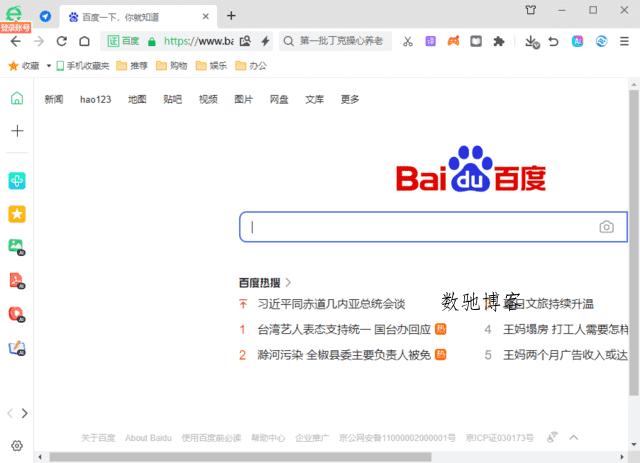
Task: Open the skin shirt icon in title bar
Action: point(531,10)
